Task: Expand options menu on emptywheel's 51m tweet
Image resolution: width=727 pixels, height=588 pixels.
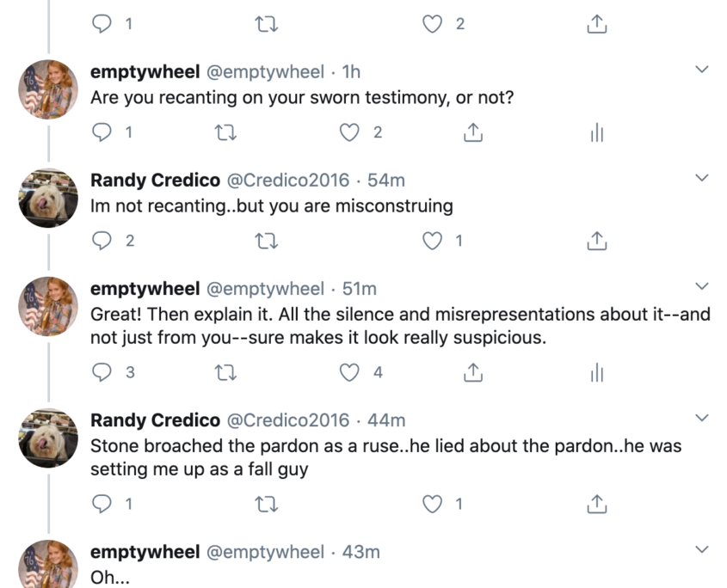Action: [x=702, y=286]
